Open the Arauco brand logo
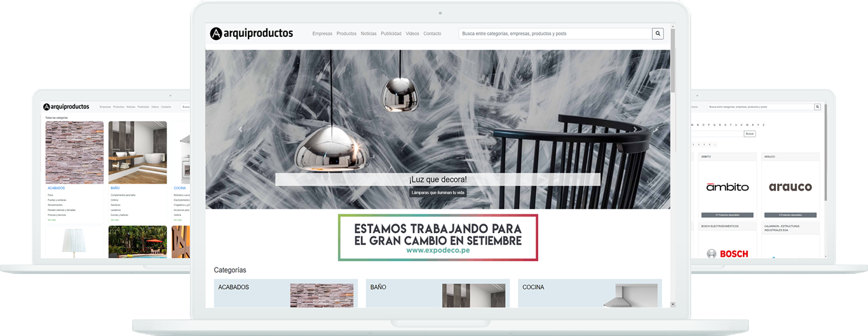This screenshot has height=336, width=868. pos(790,187)
